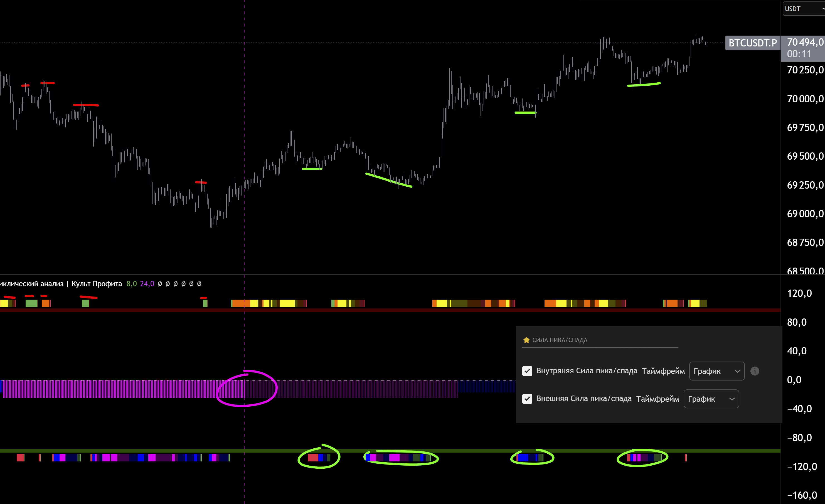Click the BTCUSDT.P symbol price tag
The width and height of the screenshot is (825, 504).
[752, 43]
